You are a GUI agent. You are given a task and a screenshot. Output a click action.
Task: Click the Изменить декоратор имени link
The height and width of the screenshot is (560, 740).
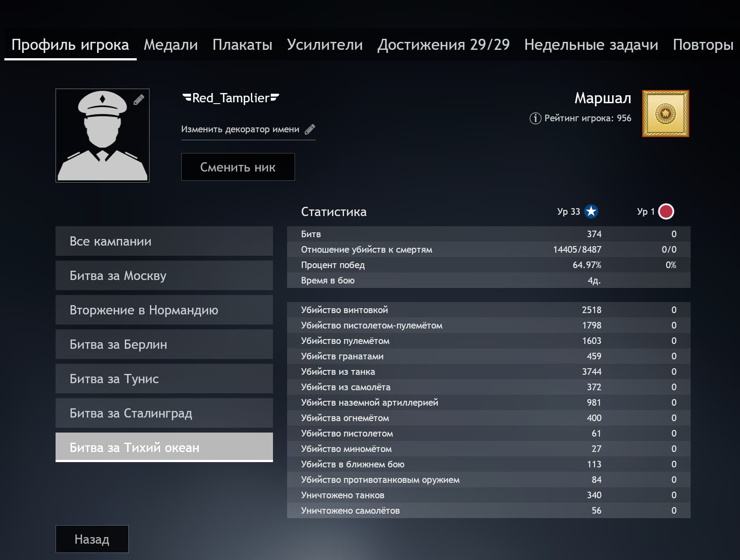(x=240, y=129)
